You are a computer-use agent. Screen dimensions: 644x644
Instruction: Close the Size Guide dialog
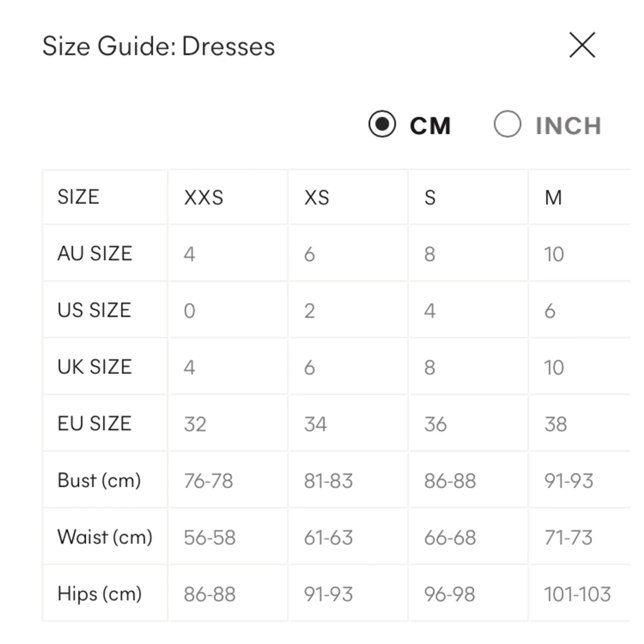pyautogui.click(x=582, y=45)
